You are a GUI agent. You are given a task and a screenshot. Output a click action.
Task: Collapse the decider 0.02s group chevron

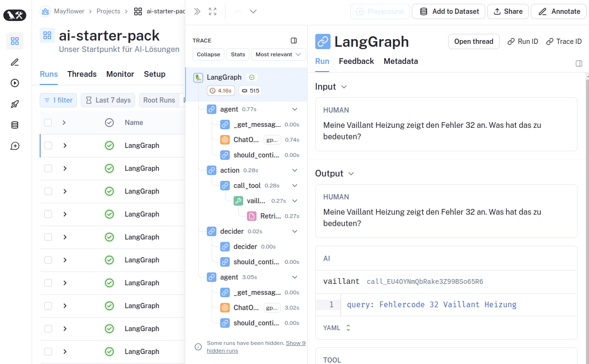point(295,231)
